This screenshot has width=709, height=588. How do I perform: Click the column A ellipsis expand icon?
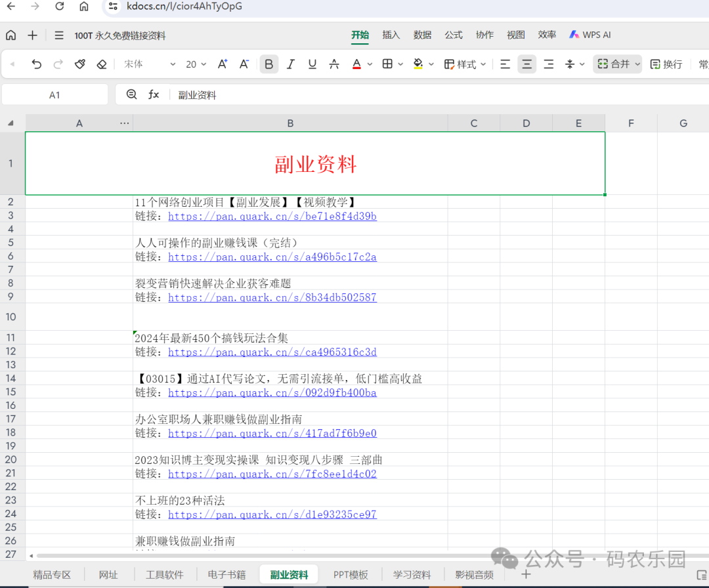tap(124, 123)
